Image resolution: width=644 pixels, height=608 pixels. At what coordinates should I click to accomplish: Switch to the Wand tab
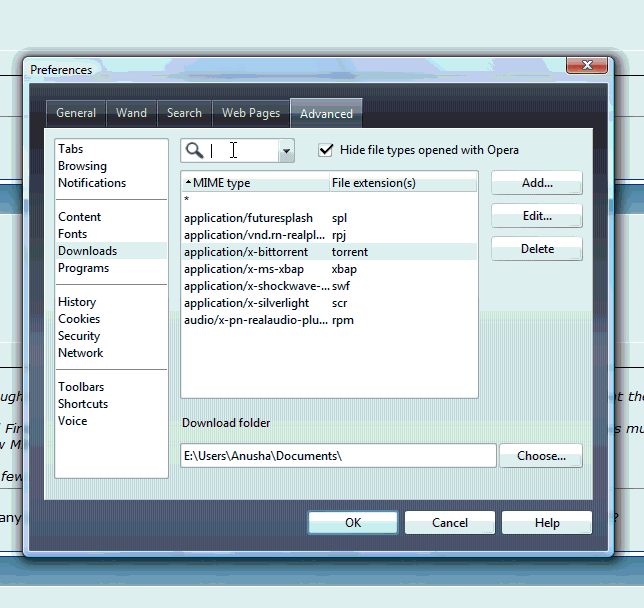tap(131, 113)
